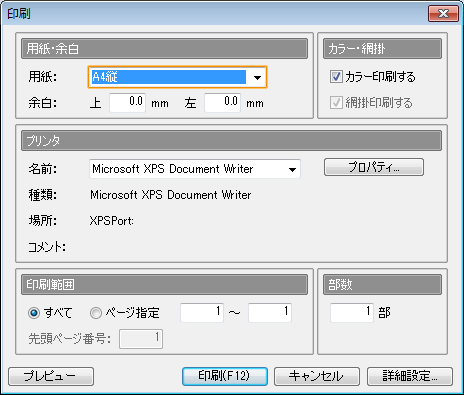
Task: Click the 用紙・余白 section header
Action: tap(164, 49)
